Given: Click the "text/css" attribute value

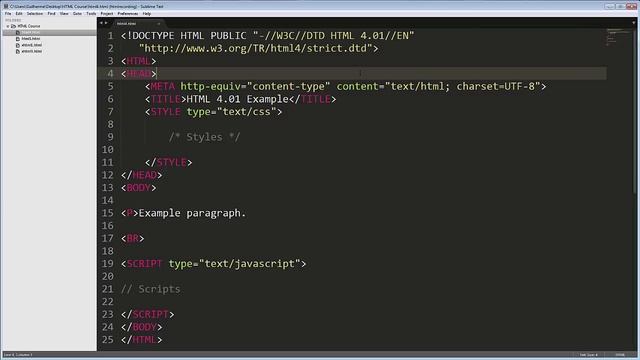Looking at the screenshot, I should 247,112.
